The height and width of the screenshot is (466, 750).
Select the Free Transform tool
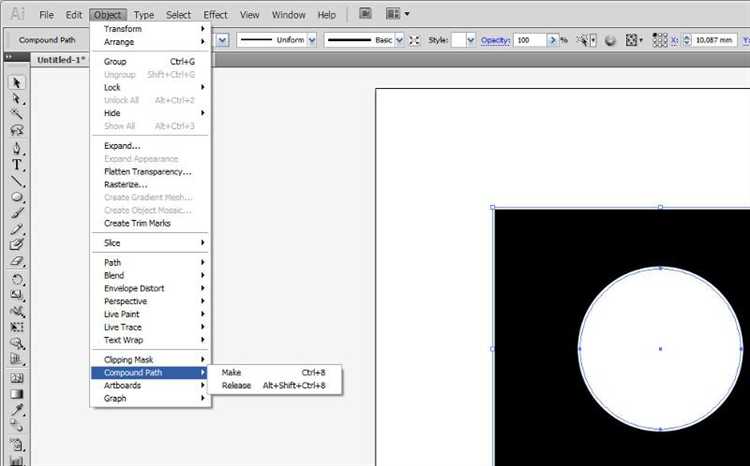click(x=16, y=327)
